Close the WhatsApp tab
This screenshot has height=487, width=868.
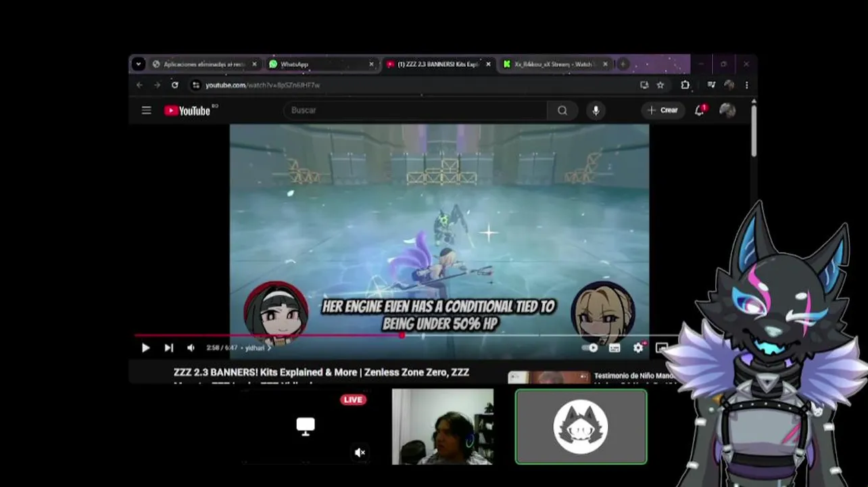pyautogui.click(x=371, y=64)
